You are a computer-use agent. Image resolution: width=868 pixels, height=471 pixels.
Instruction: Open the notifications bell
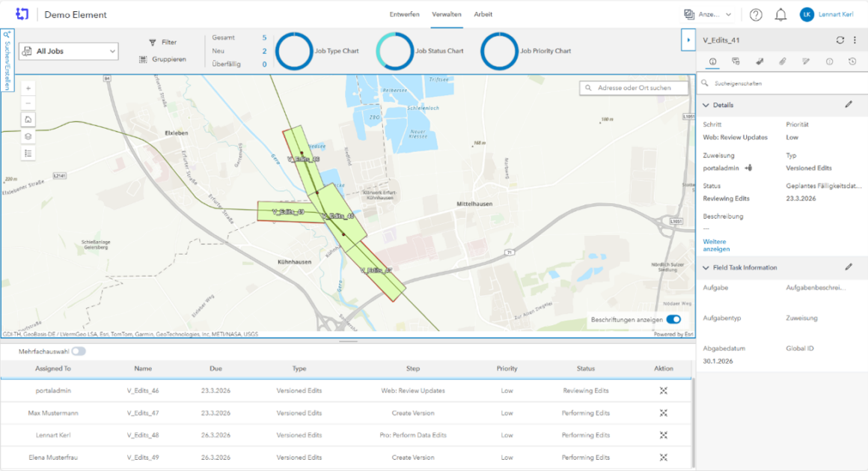tap(780, 15)
